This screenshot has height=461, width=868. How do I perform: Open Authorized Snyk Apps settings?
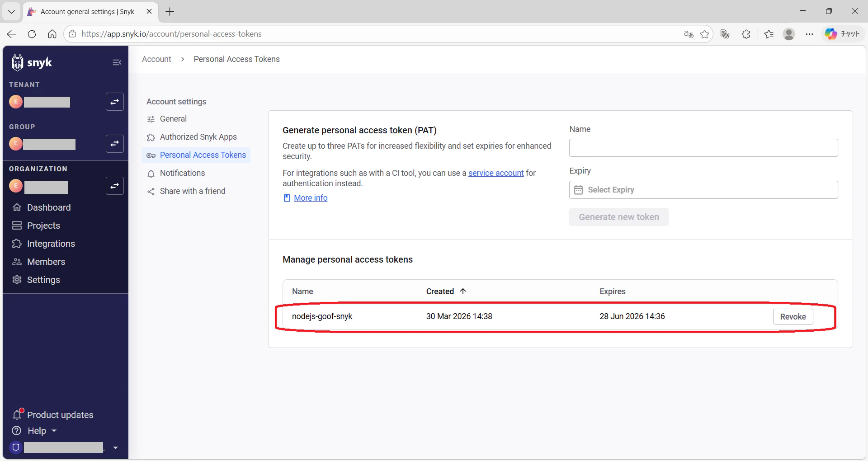(198, 137)
